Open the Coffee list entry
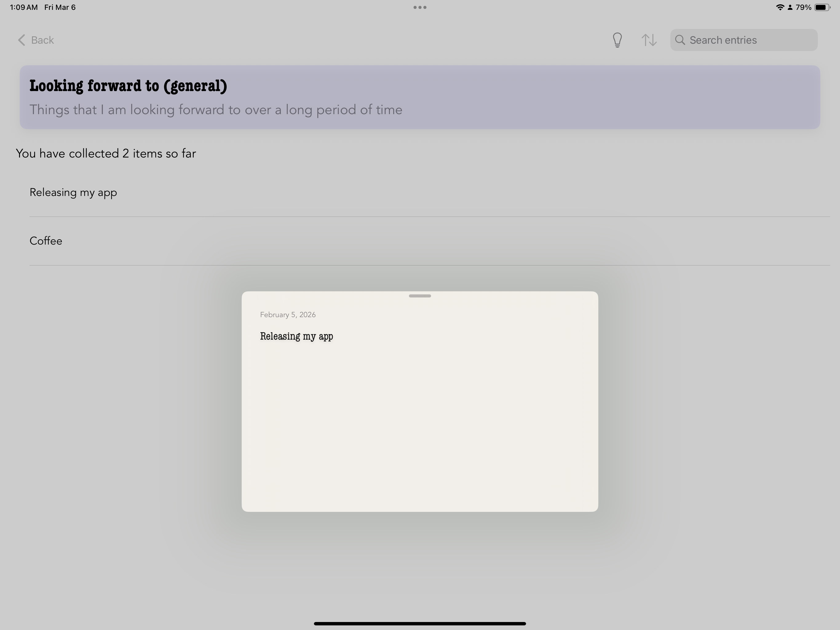 (x=430, y=241)
